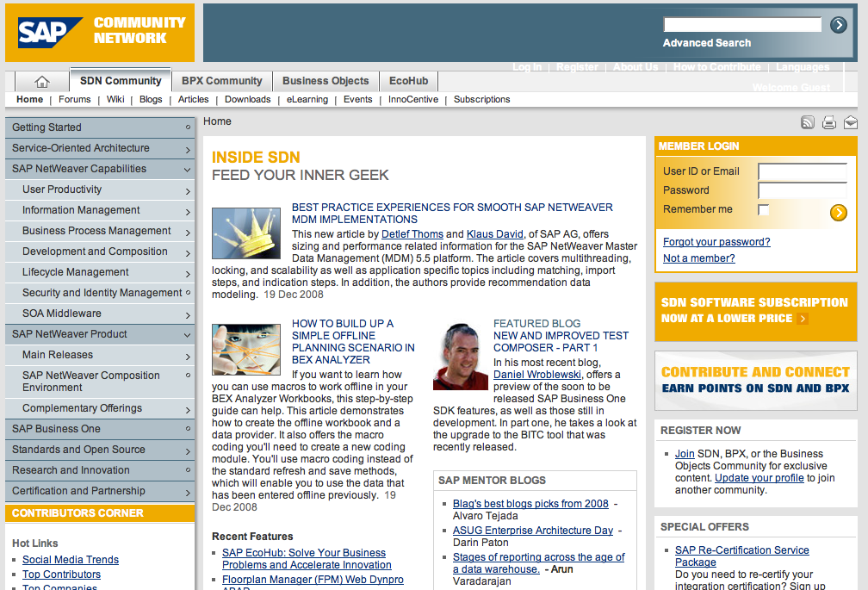Viewport: 868px width, 590px height.
Task: Click the SAP Community Network logo
Action: pos(100,33)
